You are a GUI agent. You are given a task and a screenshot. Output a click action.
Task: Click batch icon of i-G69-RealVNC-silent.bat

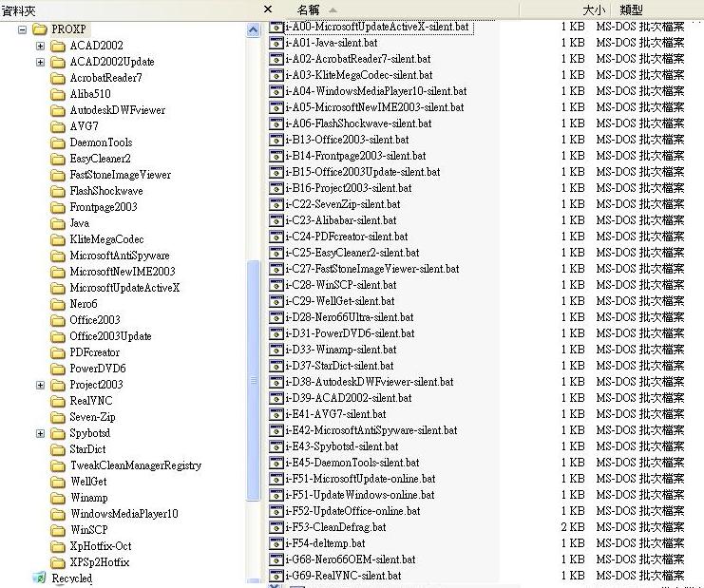[276, 576]
